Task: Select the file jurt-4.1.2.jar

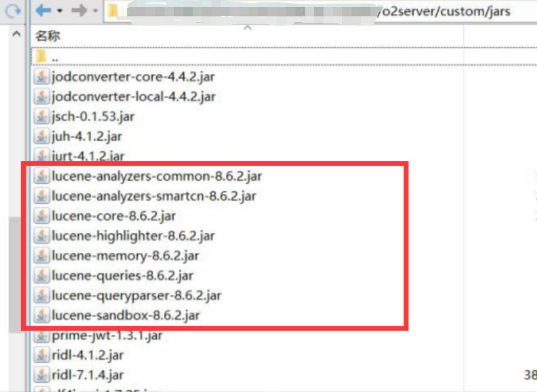Action: pyautogui.click(x=88, y=156)
